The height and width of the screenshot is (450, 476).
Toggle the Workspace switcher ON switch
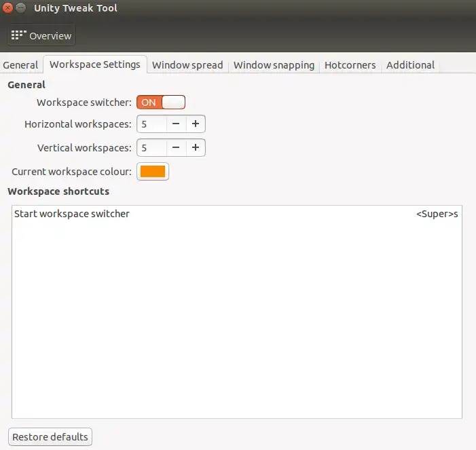pos(161,102)
